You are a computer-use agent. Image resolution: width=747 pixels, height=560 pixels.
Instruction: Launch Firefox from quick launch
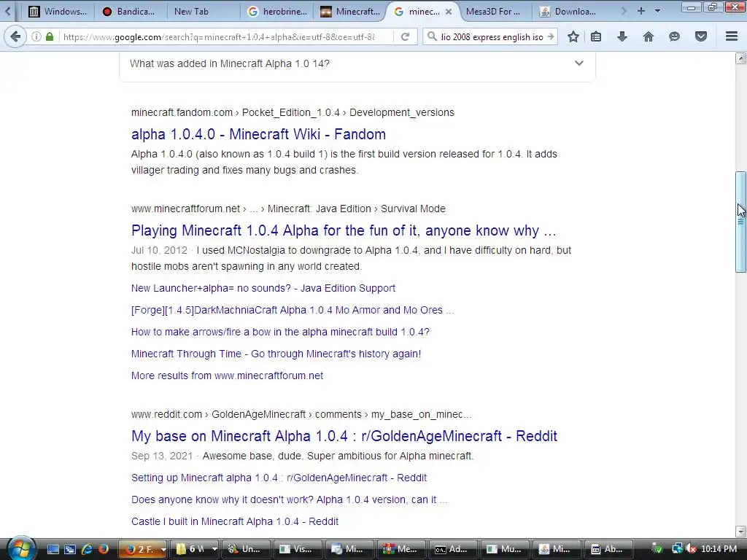click(104, 549)
